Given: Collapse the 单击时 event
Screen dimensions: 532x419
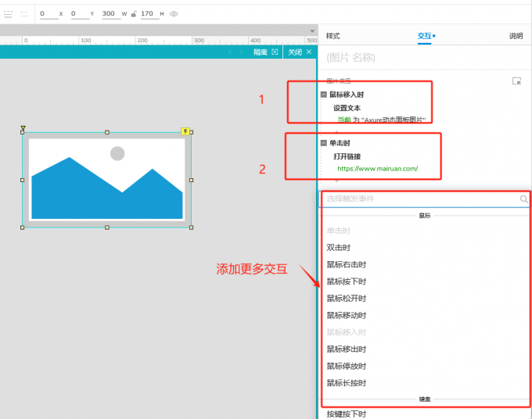Looking at the screenshot, I should (x=324, y=143).
